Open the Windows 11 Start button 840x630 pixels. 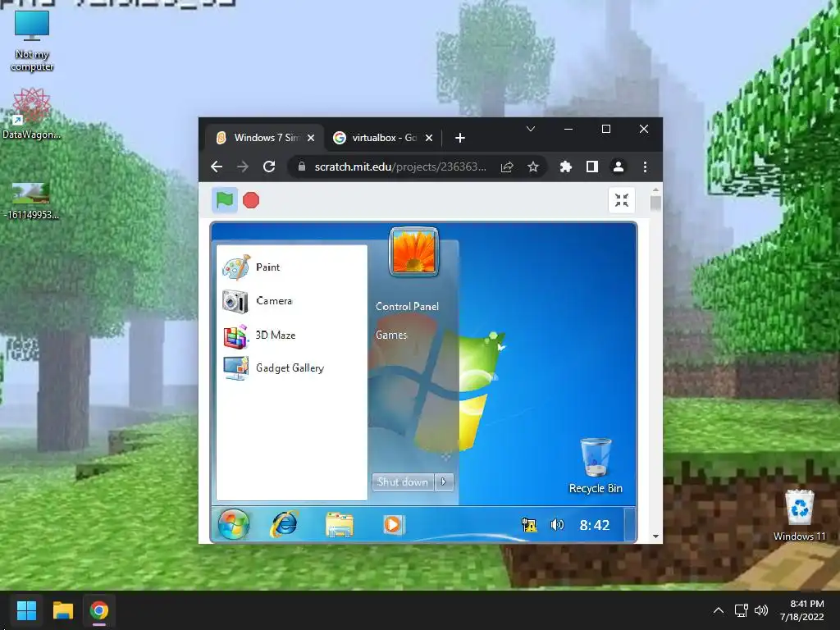tap(26, 610)
